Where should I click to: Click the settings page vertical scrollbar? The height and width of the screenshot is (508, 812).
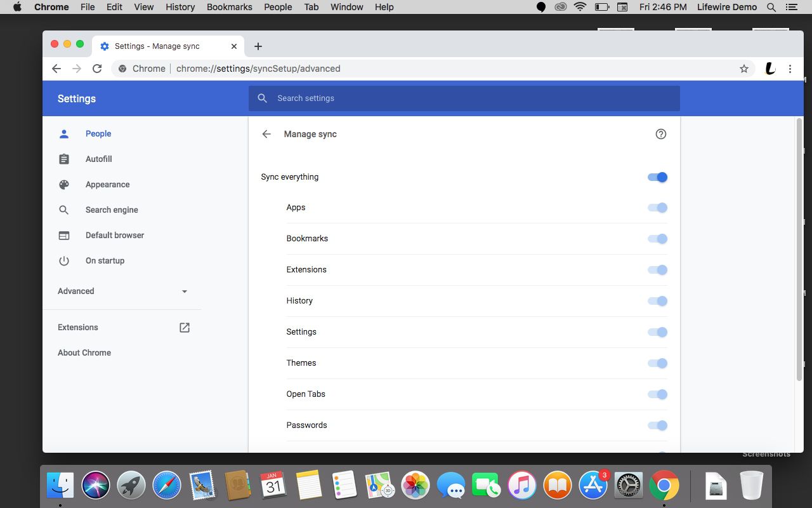tap(799, 250)
